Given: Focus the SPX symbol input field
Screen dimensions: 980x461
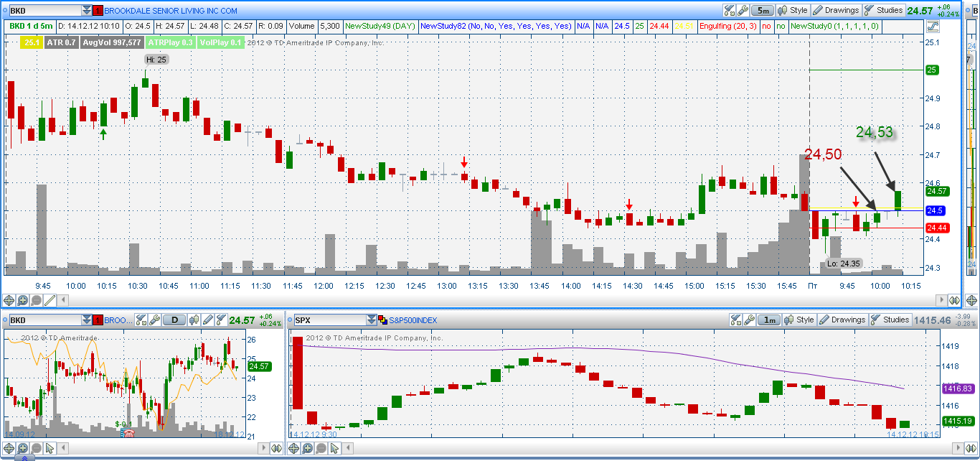Looking at the screenshot, I should click(x=329, y=320).
